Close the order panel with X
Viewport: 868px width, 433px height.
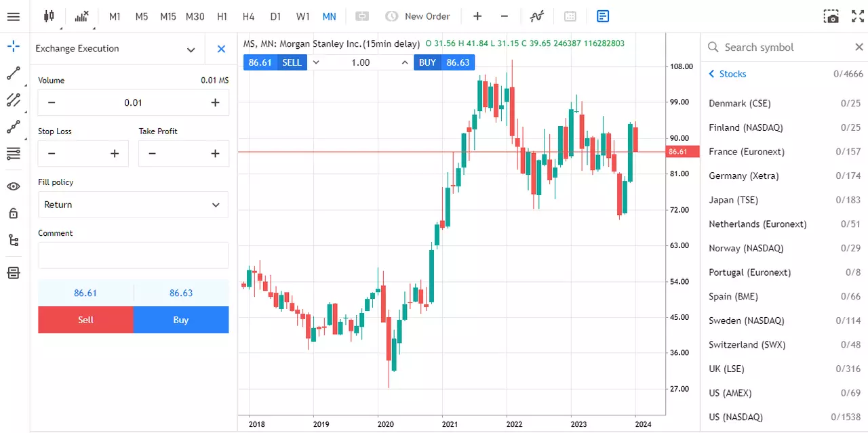click(x=221, y=49)
